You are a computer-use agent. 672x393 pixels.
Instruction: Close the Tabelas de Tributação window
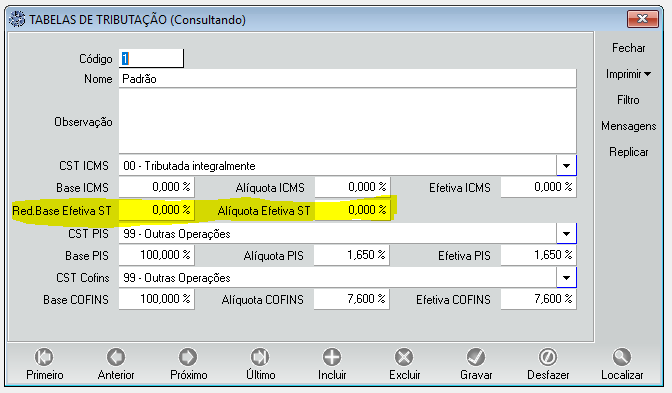pyautogui.click(x=642, y=18)
